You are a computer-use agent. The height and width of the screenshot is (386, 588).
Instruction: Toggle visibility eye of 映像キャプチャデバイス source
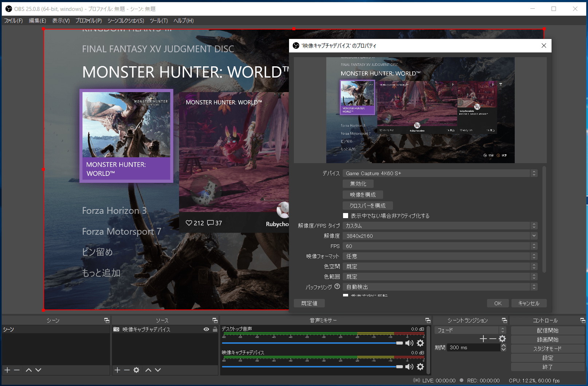coord(206,329)
